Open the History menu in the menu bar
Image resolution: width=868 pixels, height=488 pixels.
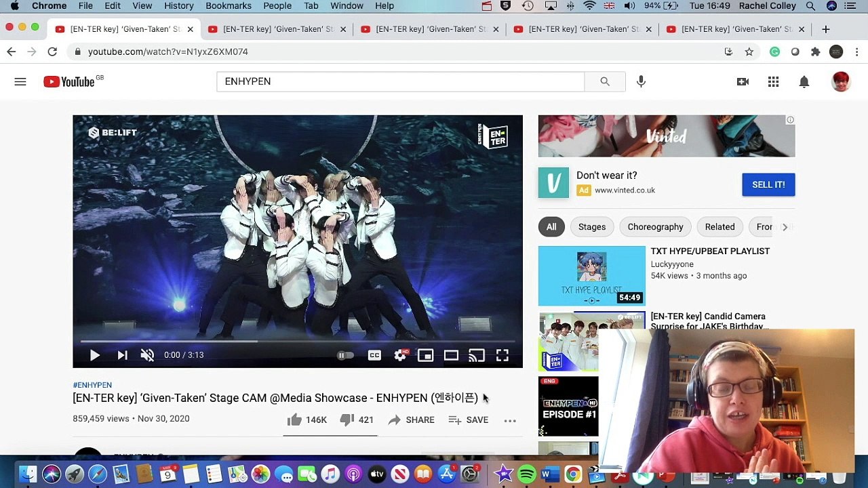point(179,6)
